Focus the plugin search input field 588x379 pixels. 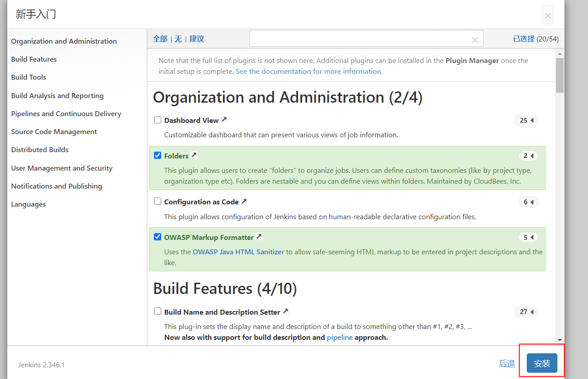[360, 39]
